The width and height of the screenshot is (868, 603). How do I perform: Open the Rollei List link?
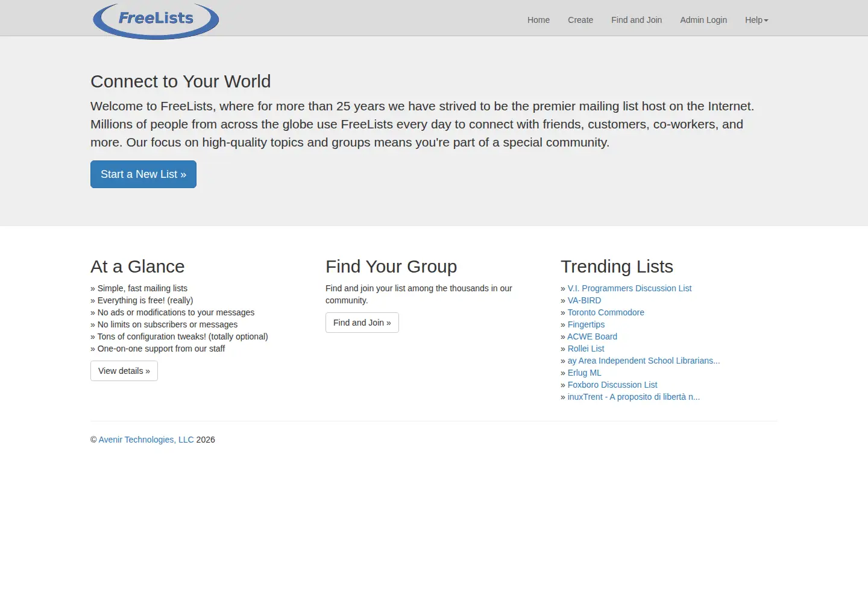click(x=586, y=349)
